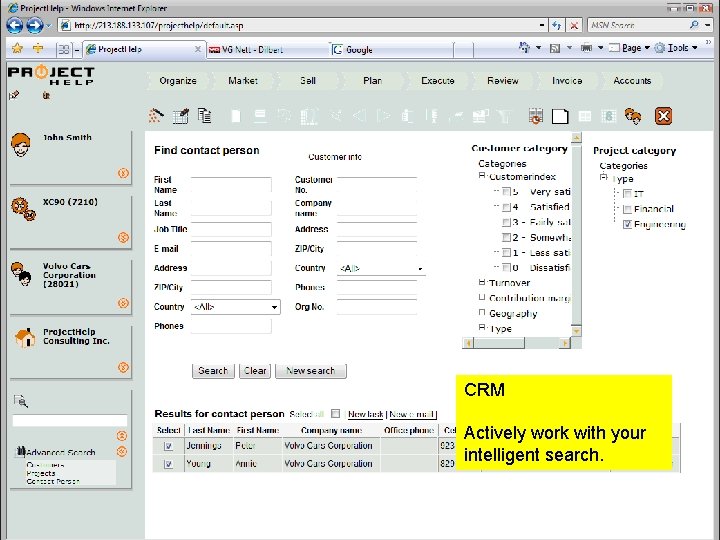Expand the Turnover category node
This screenshot has width=720, height=540.
[482, 282]
